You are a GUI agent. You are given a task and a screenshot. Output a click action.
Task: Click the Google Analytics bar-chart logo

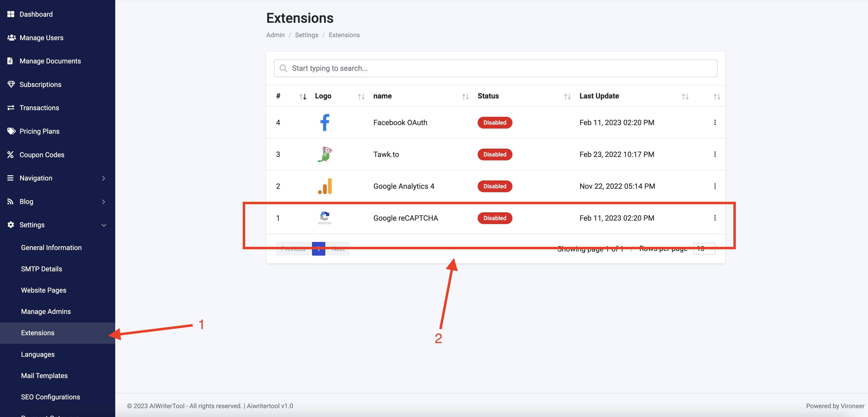[324, 186]
